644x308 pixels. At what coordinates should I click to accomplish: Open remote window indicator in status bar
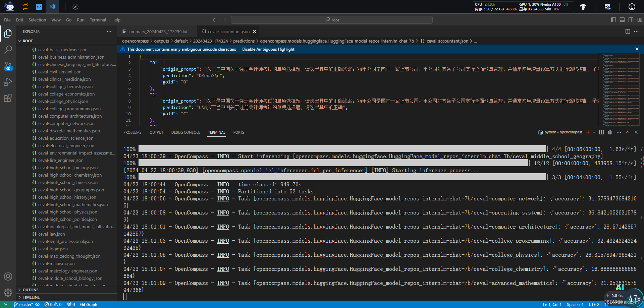(x=6, y=304)
